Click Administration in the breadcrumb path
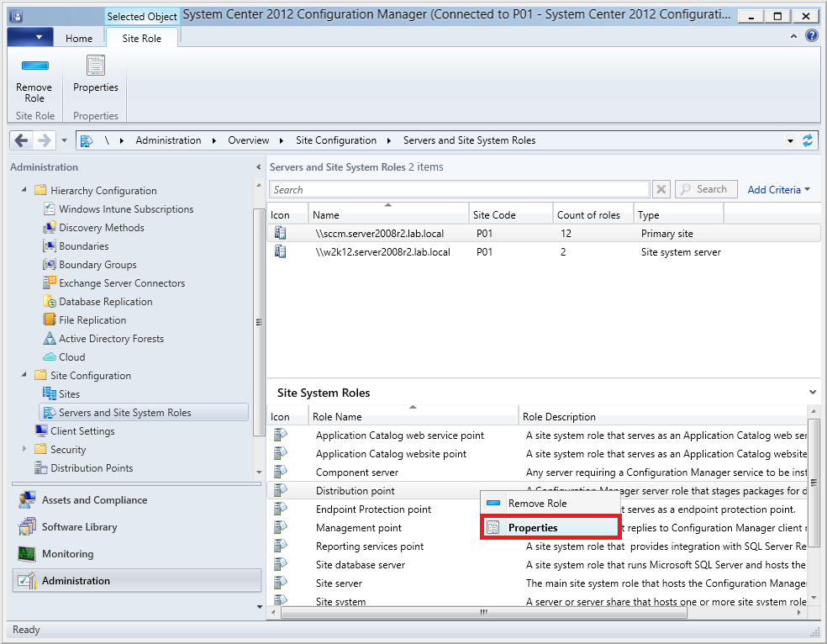 [x=168, y=140]
